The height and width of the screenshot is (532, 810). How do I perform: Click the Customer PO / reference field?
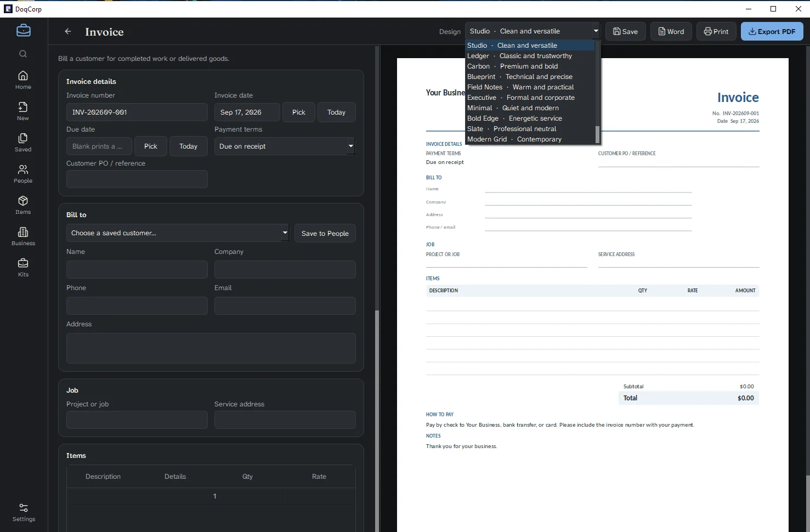(137, 179)
